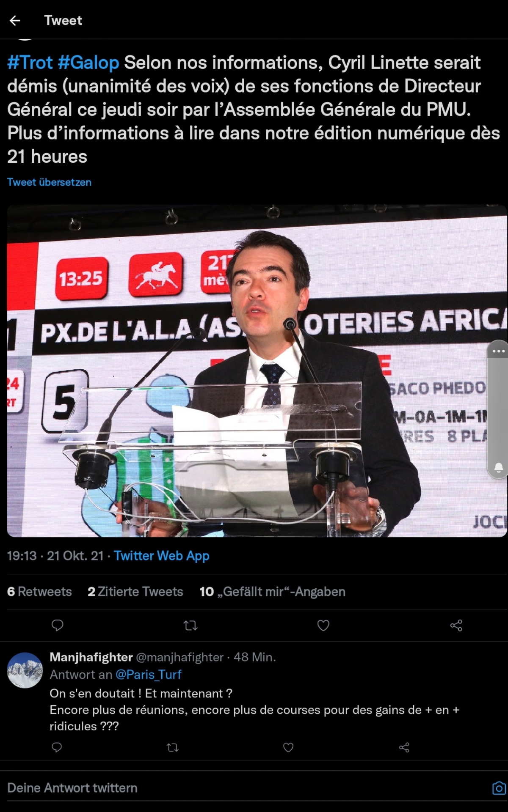Tap the bell icon on the side handle

click(499, 467)
